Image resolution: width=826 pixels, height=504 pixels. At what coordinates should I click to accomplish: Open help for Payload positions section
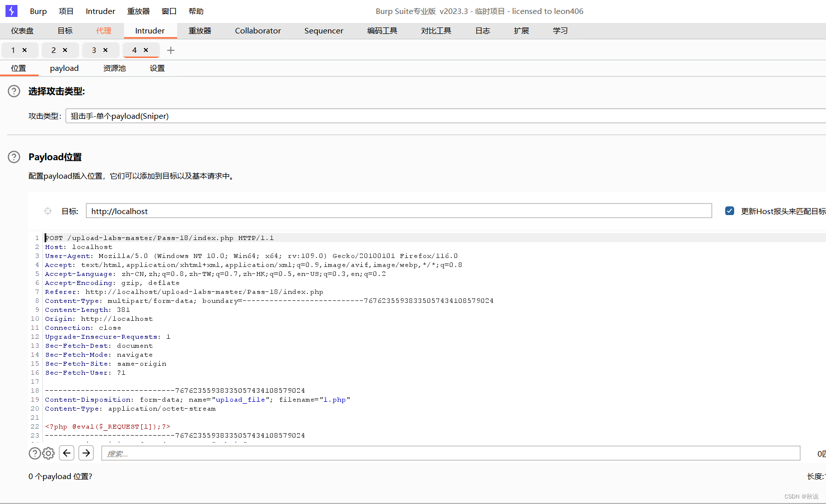(x=14, y=157)
